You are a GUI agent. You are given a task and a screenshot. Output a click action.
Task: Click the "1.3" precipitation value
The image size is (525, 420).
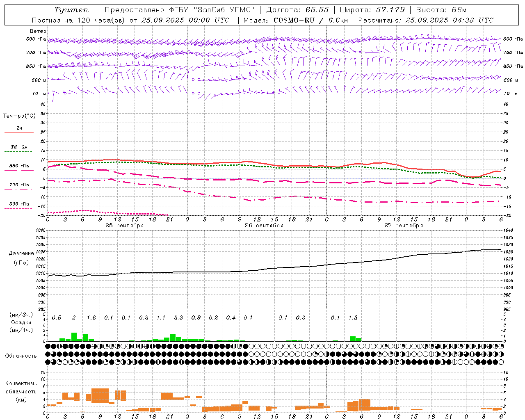[353, 318]
